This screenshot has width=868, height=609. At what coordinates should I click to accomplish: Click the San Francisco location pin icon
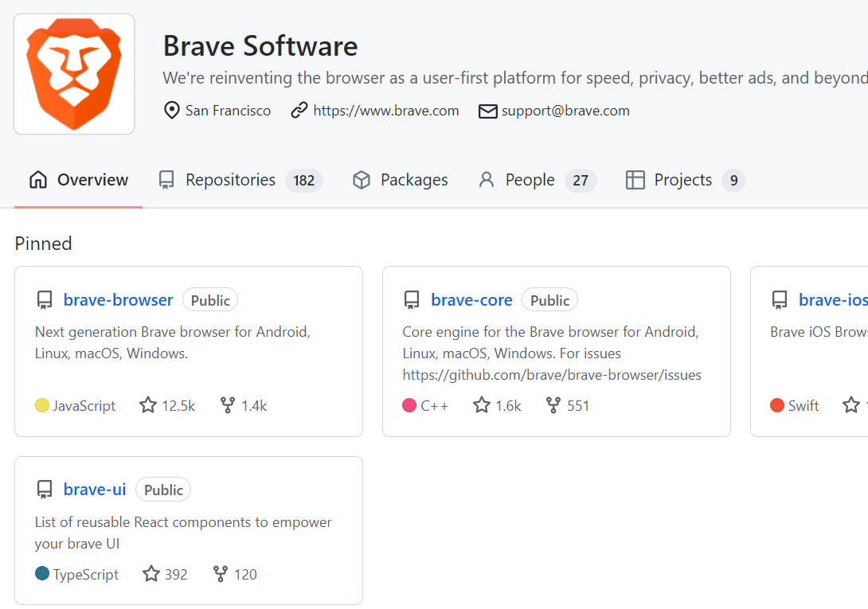pyautogui.click(x=171, y=111)
